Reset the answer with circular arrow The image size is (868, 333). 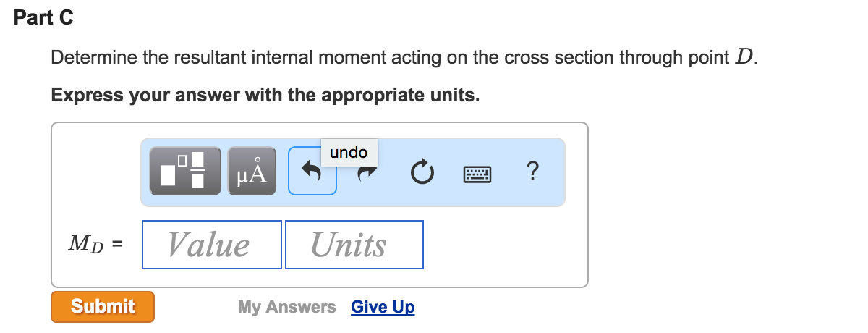[x=421, y=172]
